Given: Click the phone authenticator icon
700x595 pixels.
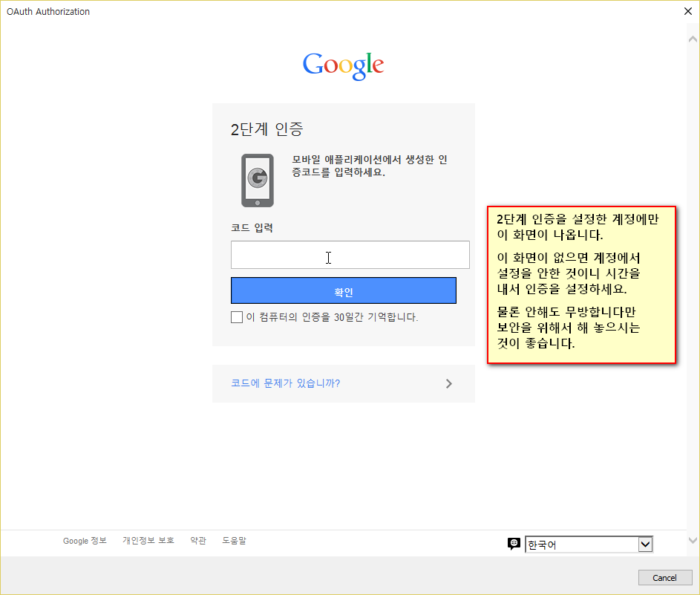Looking at the screenshot, I should click(258, 181).
